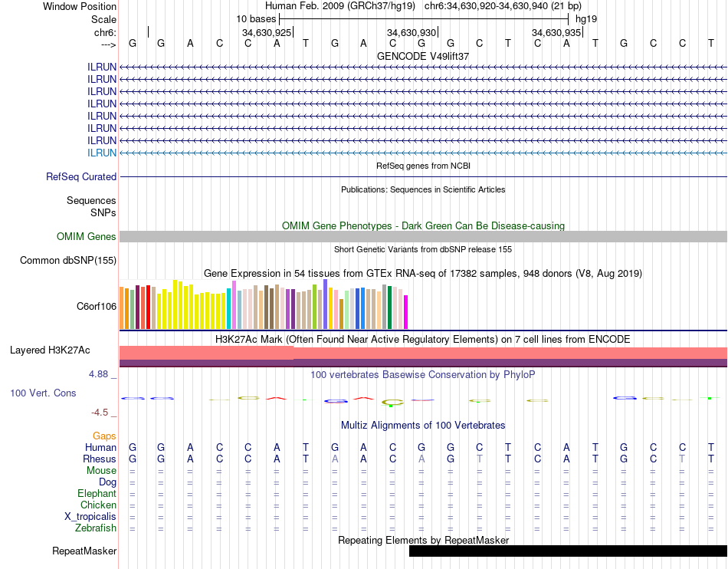Screen dimensions: 728x569
Task: Open 100 vertebrates Basewise Conservation by PhyloP
Action: coord(423,375)
